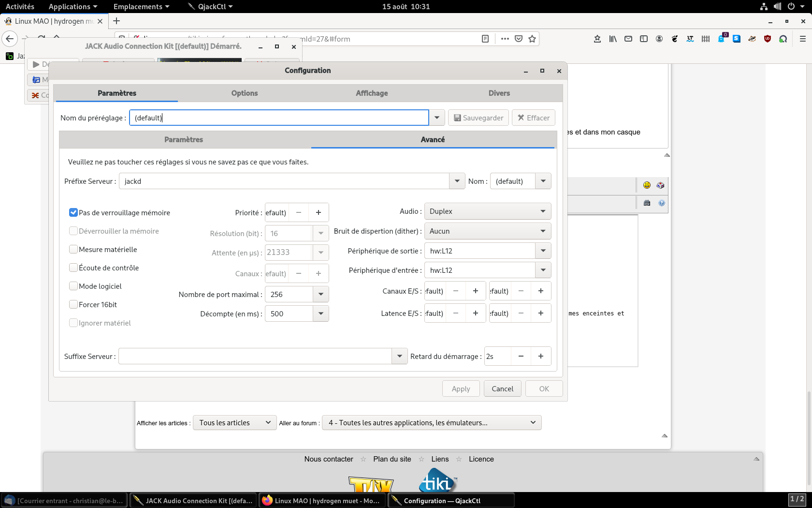This screenshot has height=508, width=812.
Task: Open network status icon in top bar
Action: (764, 6)
